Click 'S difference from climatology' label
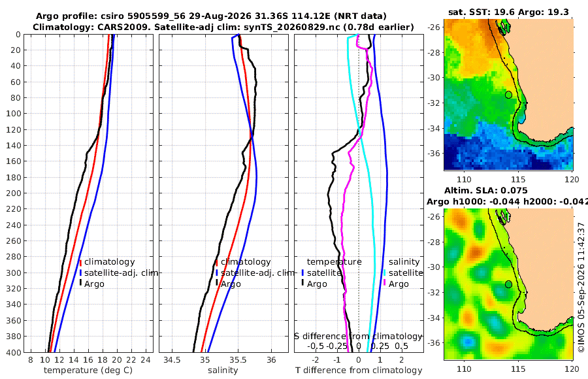Viewport: 588px width, 379px height. 358,337
